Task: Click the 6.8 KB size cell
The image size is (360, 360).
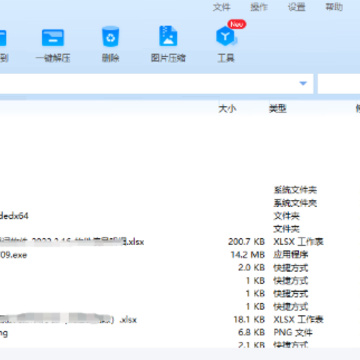Action: [251, 332]
